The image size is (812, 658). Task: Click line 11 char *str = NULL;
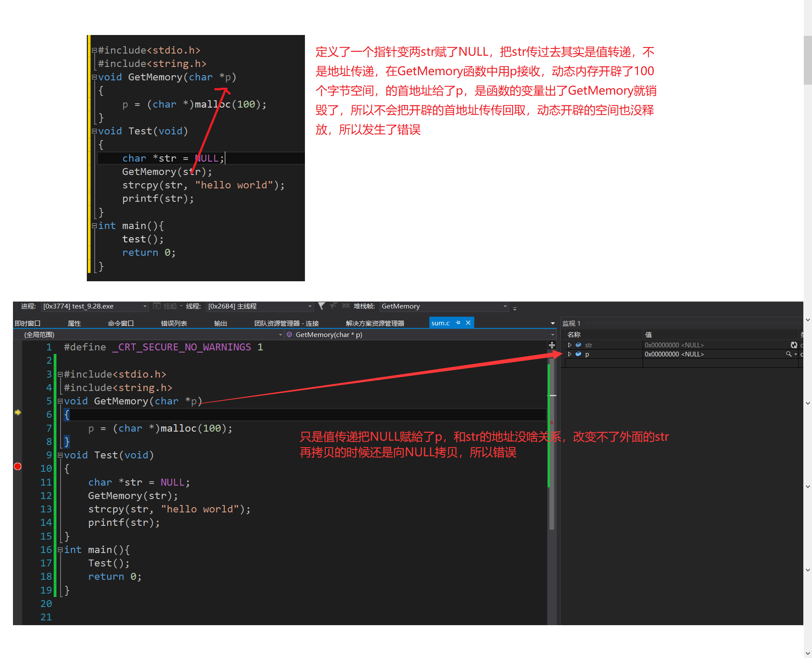[139, 482]
